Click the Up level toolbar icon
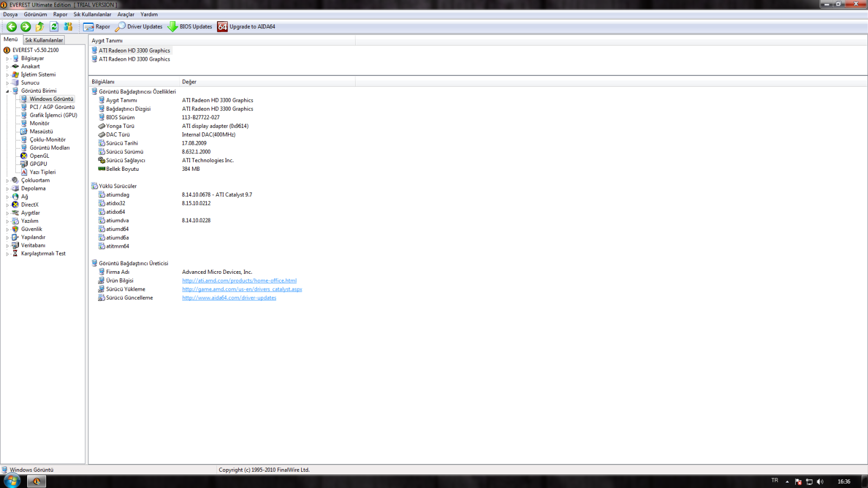Viewport: 868px width, 488px height. (x=40, y=27)
